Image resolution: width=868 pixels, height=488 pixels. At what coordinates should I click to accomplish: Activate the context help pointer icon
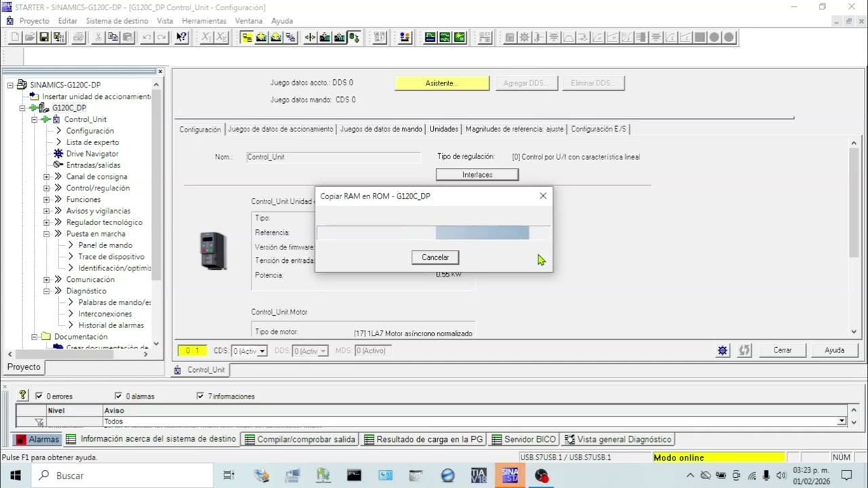click(181, 37)
